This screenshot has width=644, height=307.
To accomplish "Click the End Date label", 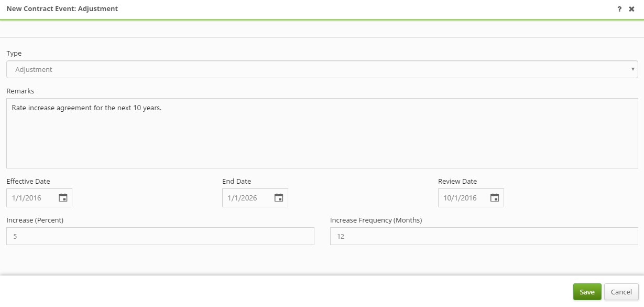I will (236, 181).
